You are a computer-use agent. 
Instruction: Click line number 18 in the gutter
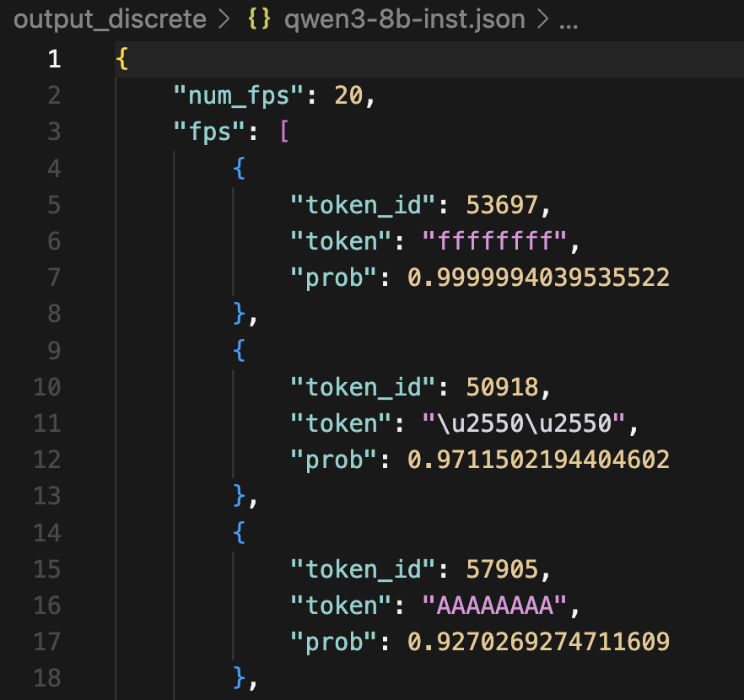[x=47, y=677]
